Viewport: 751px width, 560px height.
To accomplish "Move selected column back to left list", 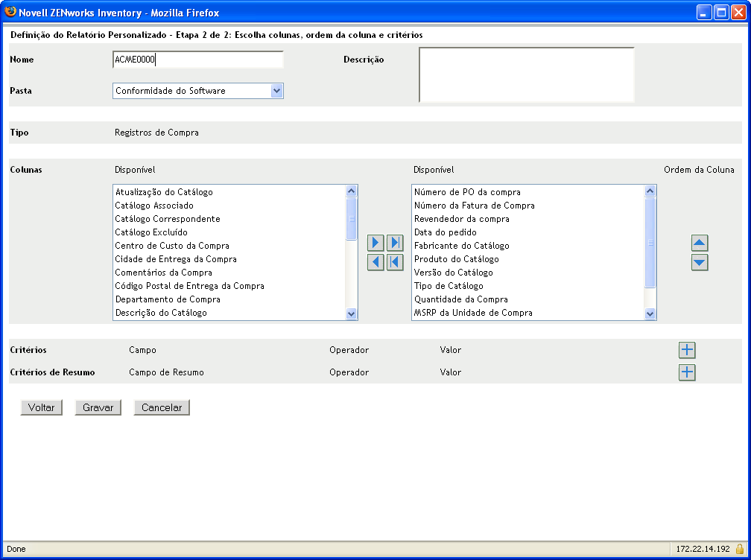I will (x=375, y=262).
